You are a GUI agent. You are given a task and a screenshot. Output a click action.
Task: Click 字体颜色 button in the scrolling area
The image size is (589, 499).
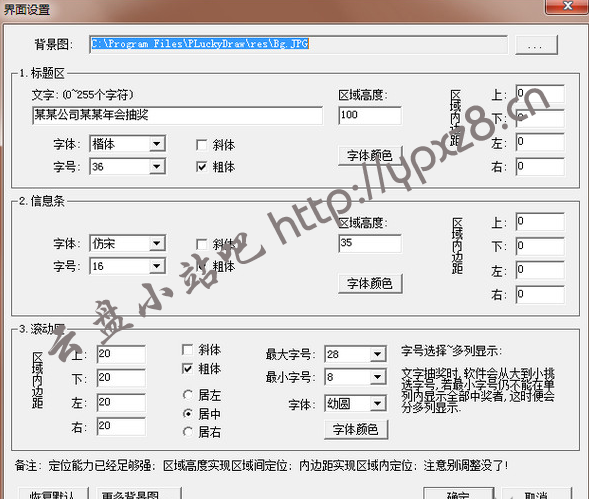click(356, 429)
